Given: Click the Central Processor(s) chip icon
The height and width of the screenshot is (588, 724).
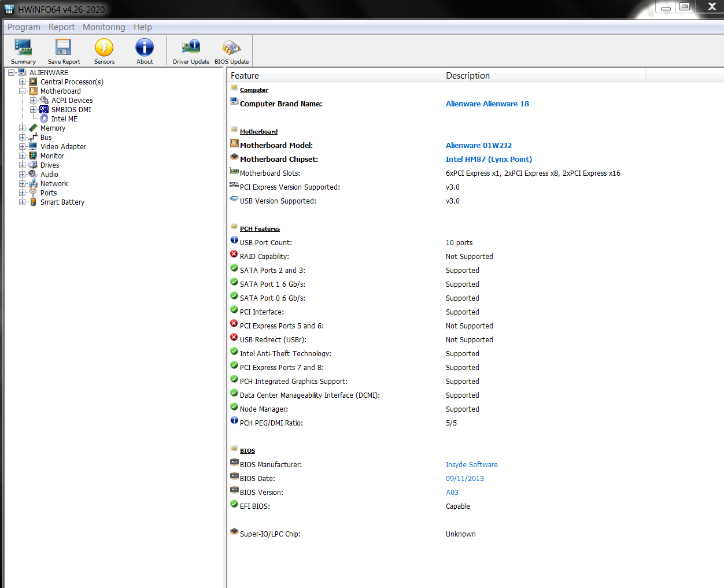Looking at the screenshot, I should pos(33,82).
